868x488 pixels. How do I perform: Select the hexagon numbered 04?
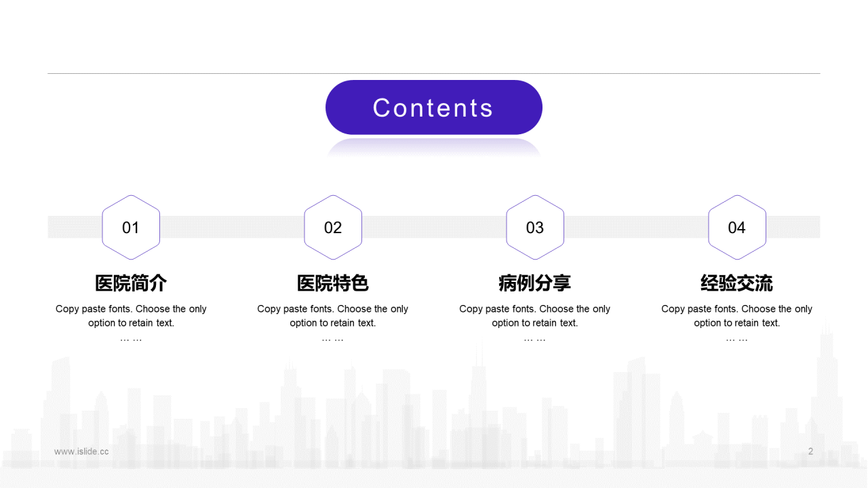click(x=737, y=227)
